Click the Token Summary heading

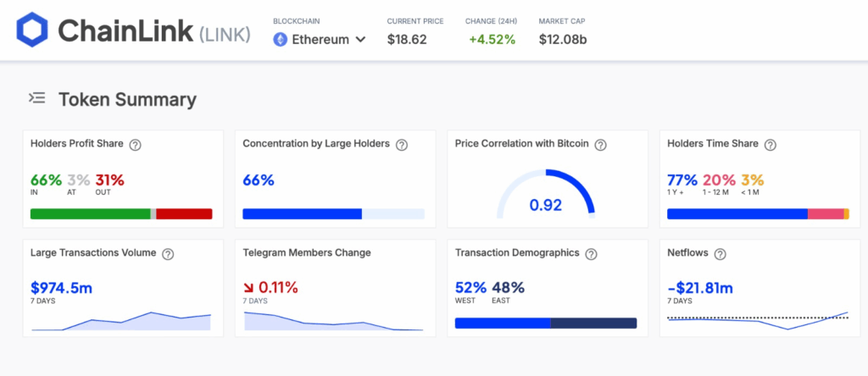coord(128,100)
